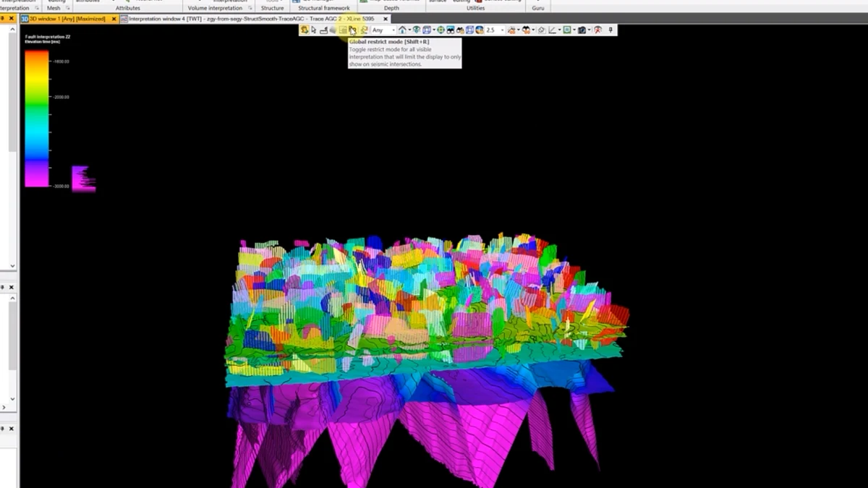The image size is (868, 488).
Task: Click the top-left pane scroll down arrow
Action: point(12,267)
